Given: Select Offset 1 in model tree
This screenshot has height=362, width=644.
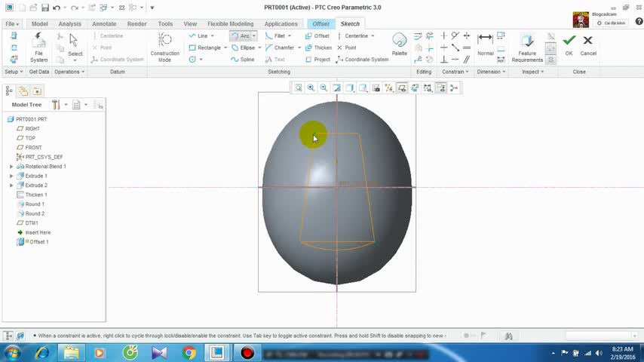Looking at the screenshot, I should tap(33, 242).
